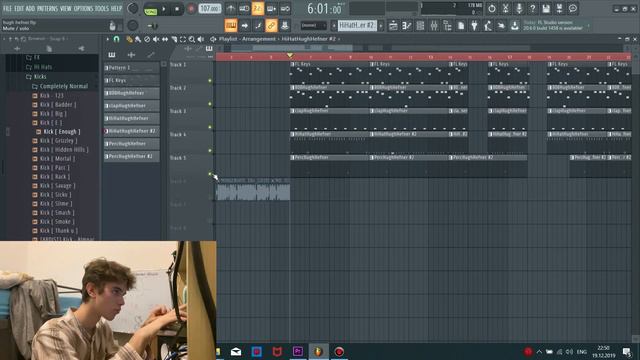Click the save project floppy icon

(x=546, y=9)
